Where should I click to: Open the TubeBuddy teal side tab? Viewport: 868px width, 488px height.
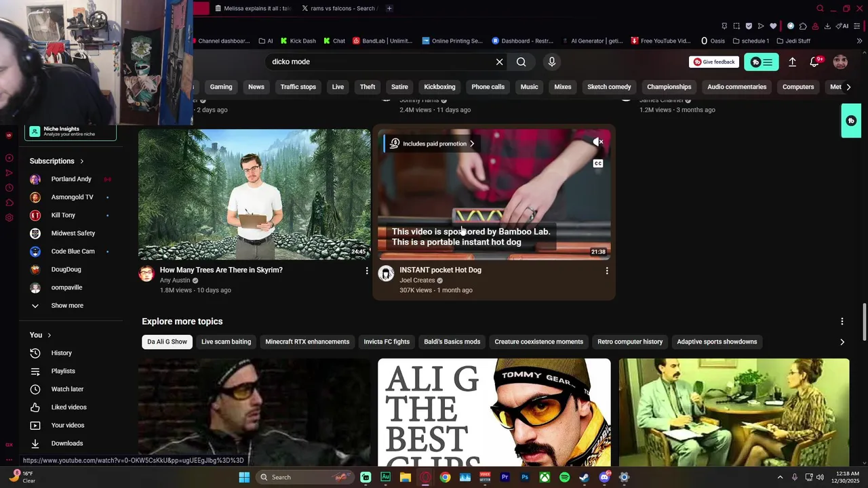tap(851, 121)
